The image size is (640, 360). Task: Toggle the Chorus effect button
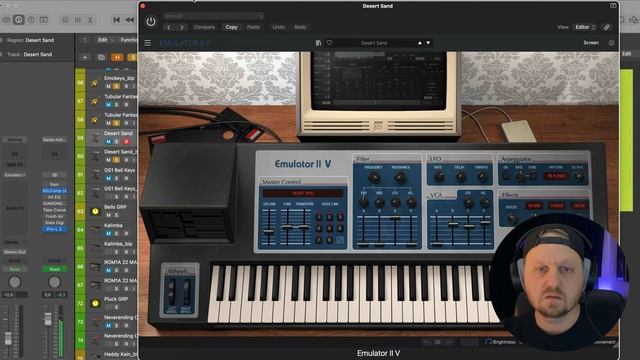click(x=557, y=206)
